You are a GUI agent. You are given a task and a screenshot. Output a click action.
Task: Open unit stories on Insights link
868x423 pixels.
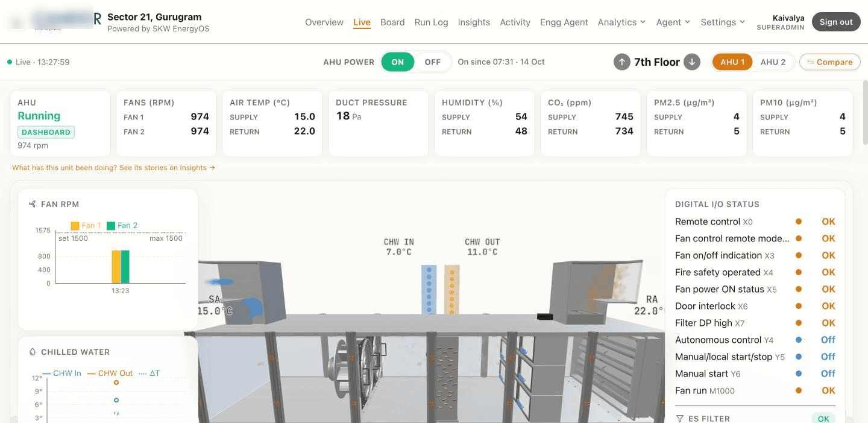[x=113, y=168]
